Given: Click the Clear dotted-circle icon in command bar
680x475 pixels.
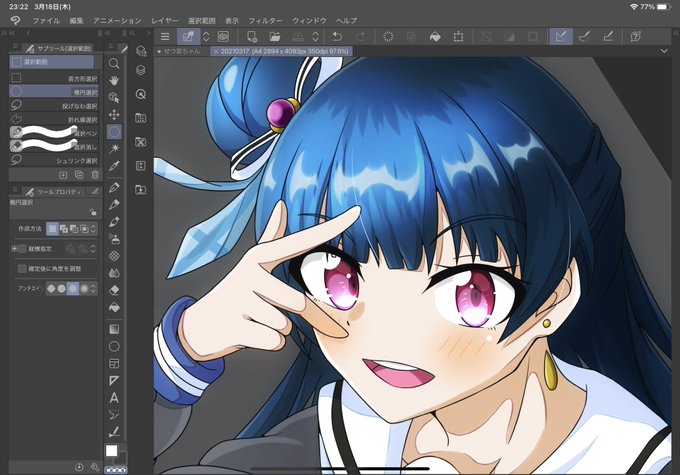Looking at the screenshot, I should 388,37.
